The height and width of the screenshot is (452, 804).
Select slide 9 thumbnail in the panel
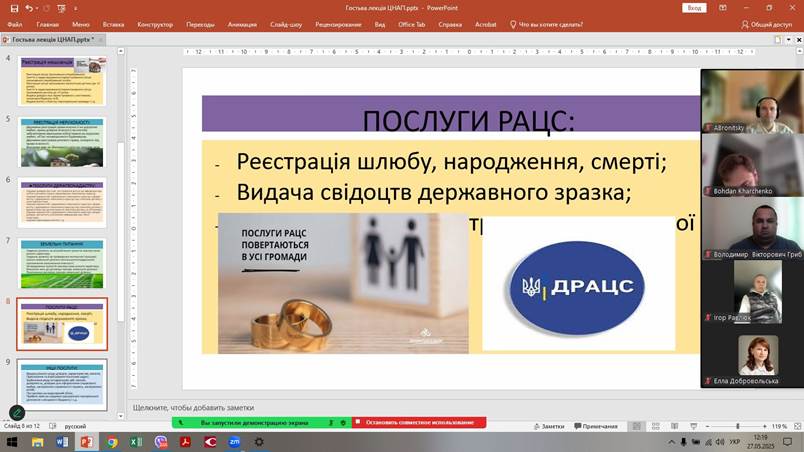point(61,382)
